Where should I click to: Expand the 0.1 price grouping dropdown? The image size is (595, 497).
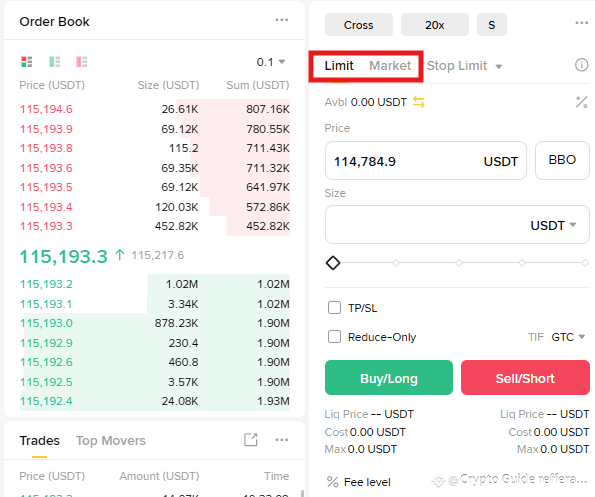(x=271, y=62)
